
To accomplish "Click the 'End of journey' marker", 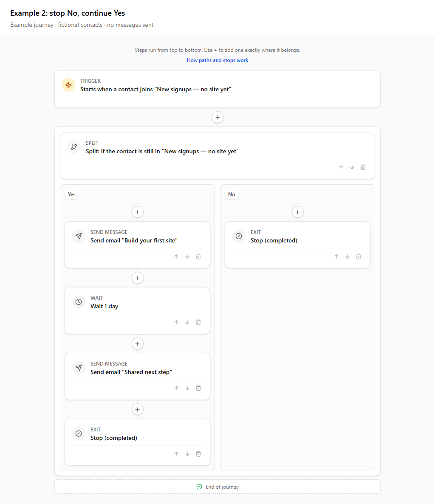I will point(217,487).
